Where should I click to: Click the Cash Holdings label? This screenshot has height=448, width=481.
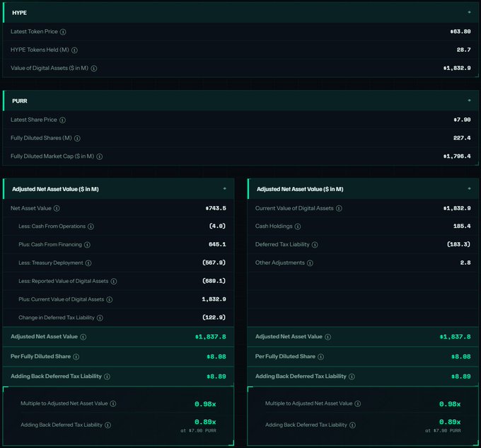274,226
